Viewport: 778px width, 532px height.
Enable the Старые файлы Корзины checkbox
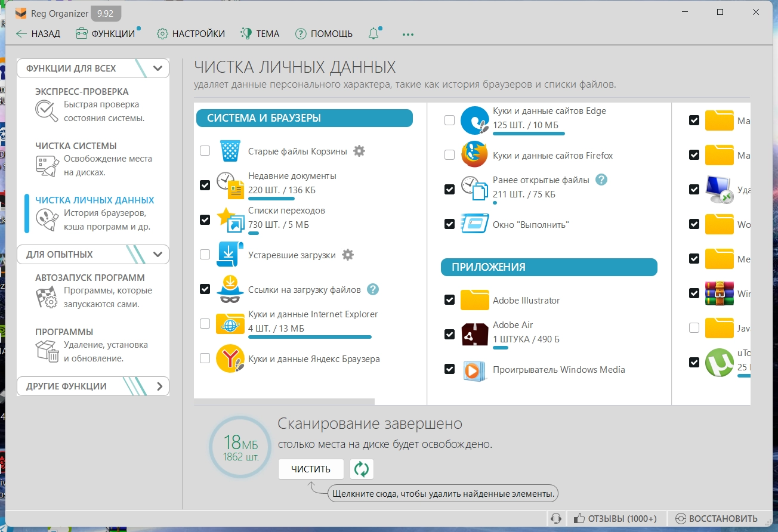(x=205, y=151)
